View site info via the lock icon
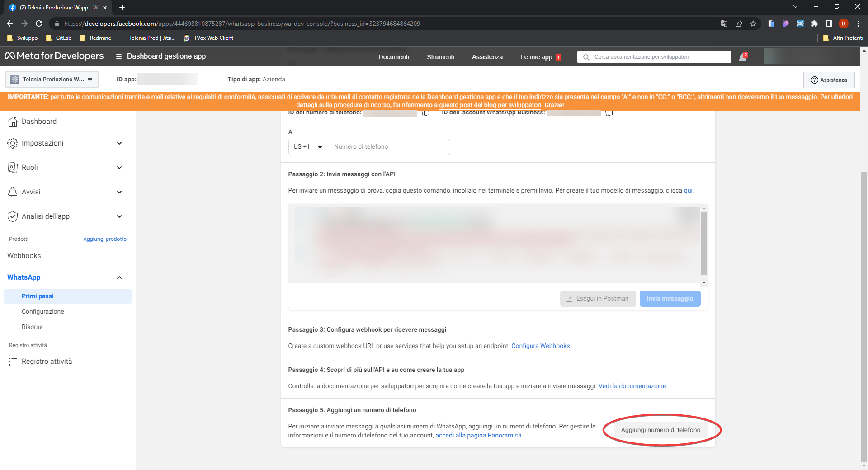 tap(57, 23)
